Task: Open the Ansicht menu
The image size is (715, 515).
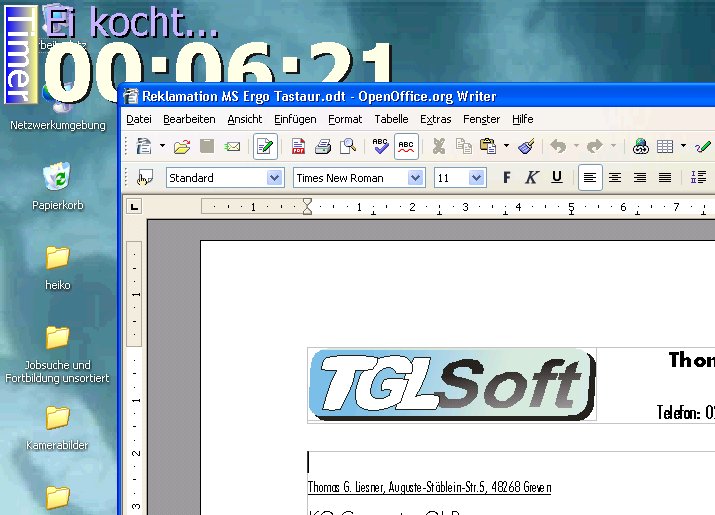Action: pos(245,120)
